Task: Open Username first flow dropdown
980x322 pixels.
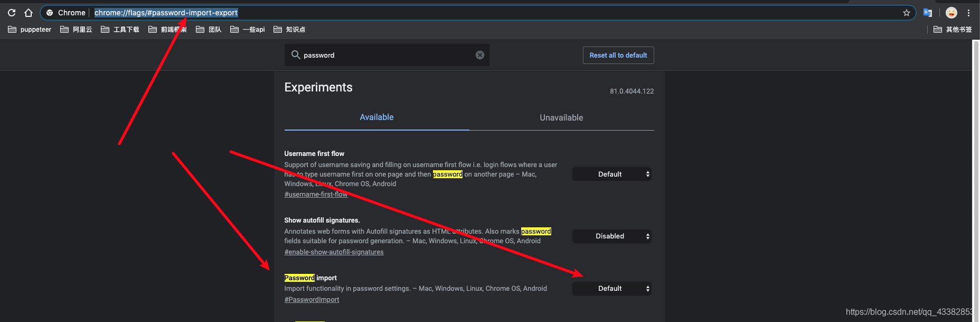Action: pyautogui.click(x=612, y=174)
